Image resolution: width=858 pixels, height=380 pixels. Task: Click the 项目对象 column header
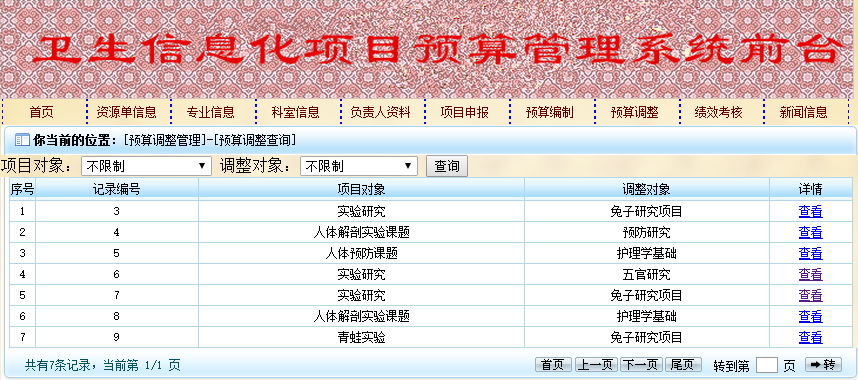[x=361, y=189]
